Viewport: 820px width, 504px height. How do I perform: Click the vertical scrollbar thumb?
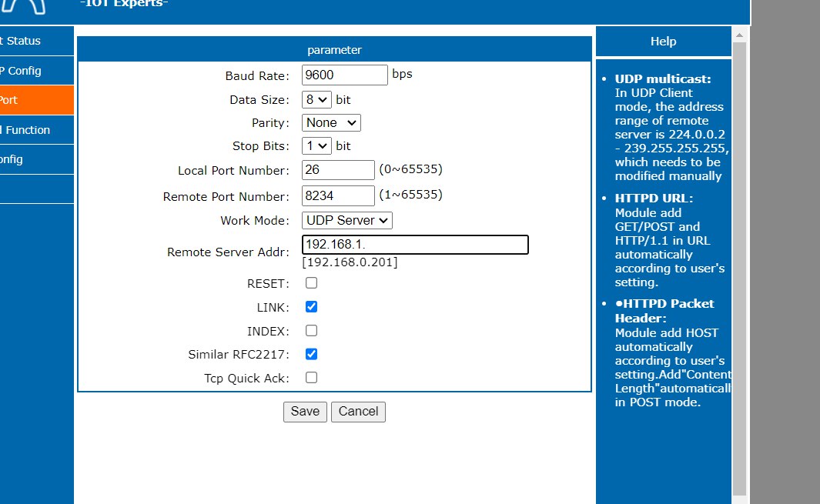(x=739, y=269)
